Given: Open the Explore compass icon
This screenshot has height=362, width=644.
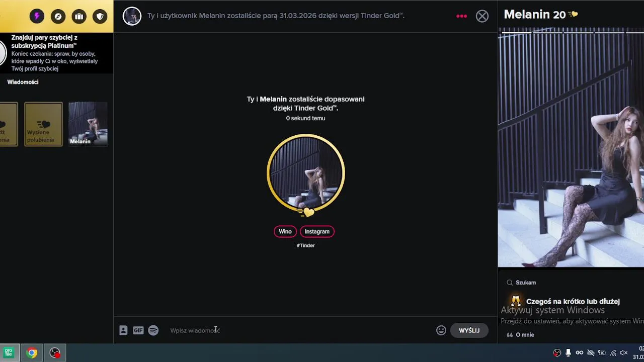Looking at the screenshot, I should coord(58,17).
